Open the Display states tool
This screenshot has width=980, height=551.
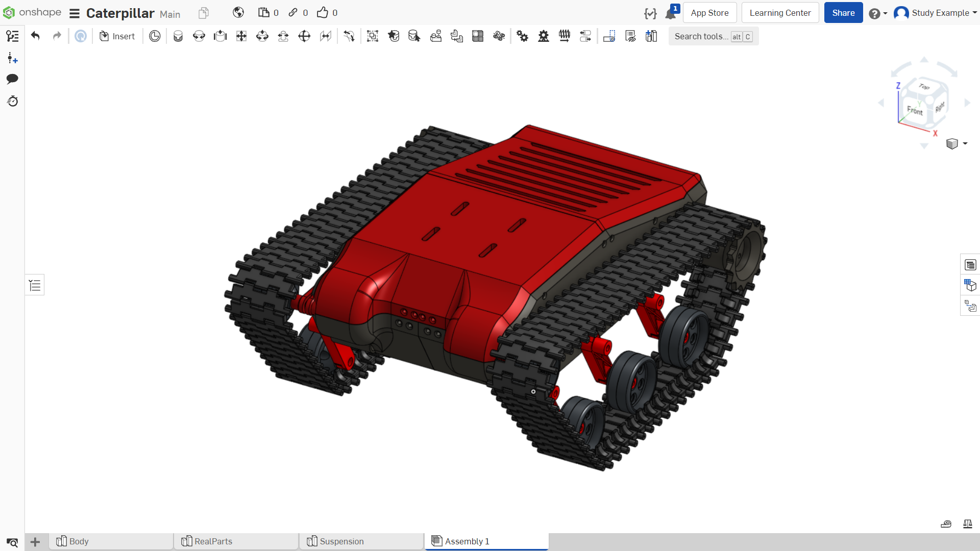click(x=631, y=36)
